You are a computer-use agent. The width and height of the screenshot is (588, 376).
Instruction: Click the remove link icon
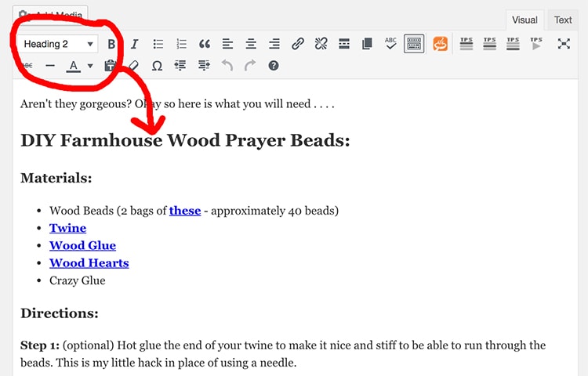click(321, 44)
